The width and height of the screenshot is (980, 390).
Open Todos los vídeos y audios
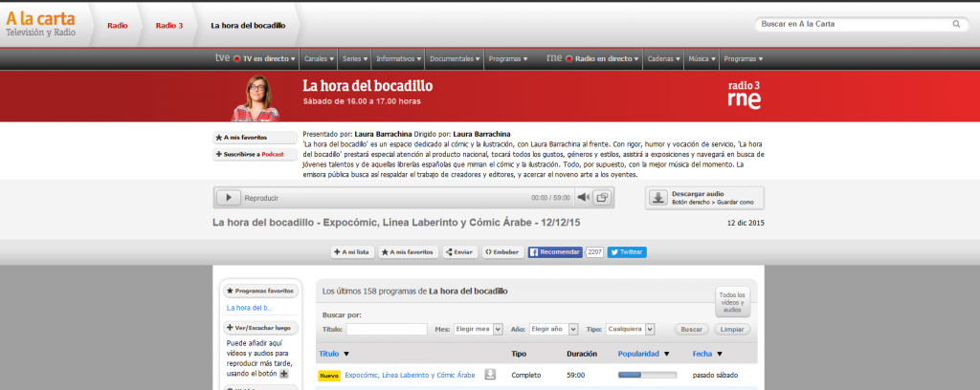click(x=732, y=302)
